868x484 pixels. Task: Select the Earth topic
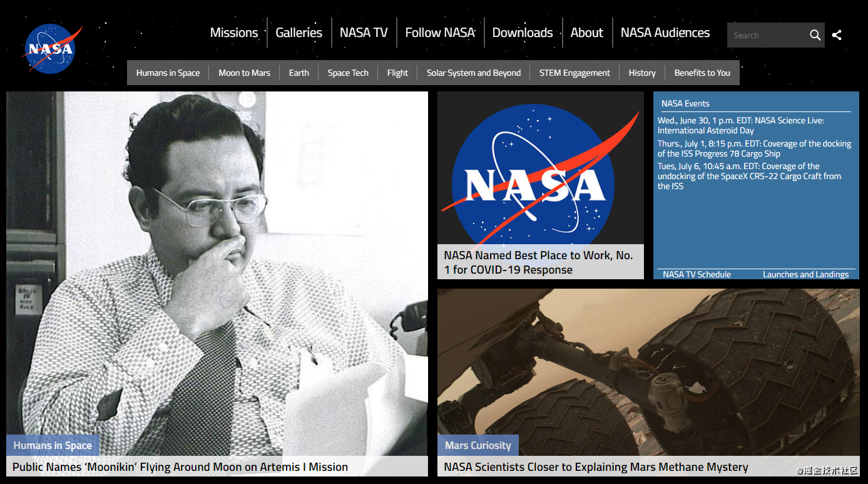(299, 73)
